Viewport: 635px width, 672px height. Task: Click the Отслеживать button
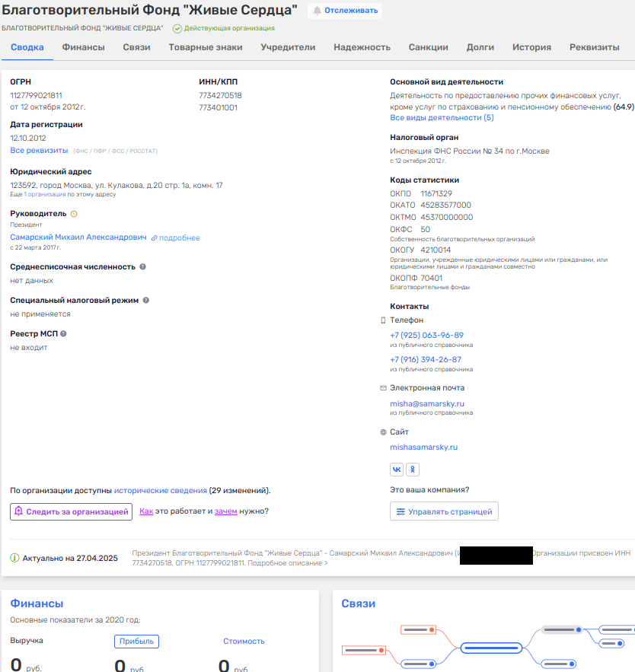(345, 11)
